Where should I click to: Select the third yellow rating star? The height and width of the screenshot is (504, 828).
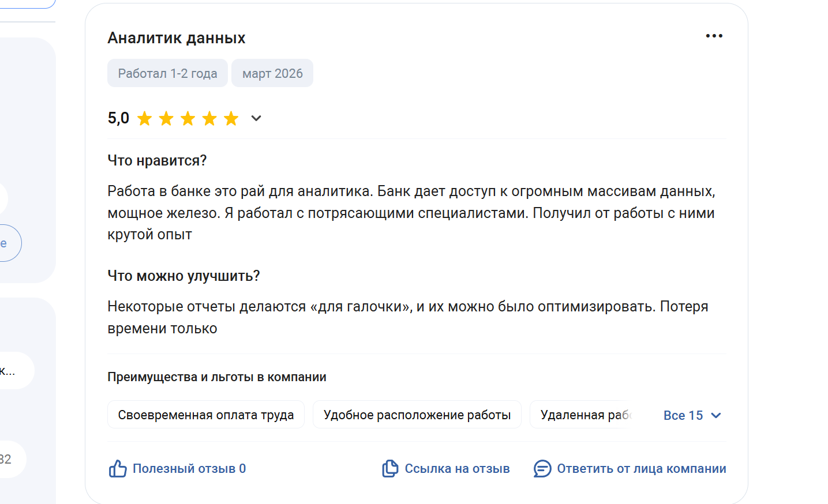pos(188,119)
